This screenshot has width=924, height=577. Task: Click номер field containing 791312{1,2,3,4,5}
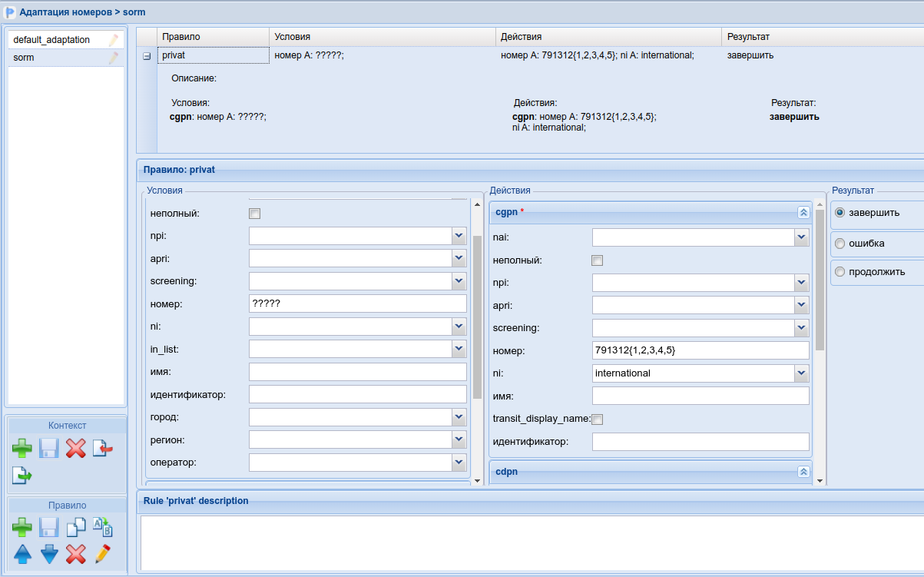pyautogui.click(x=700, y=350)
